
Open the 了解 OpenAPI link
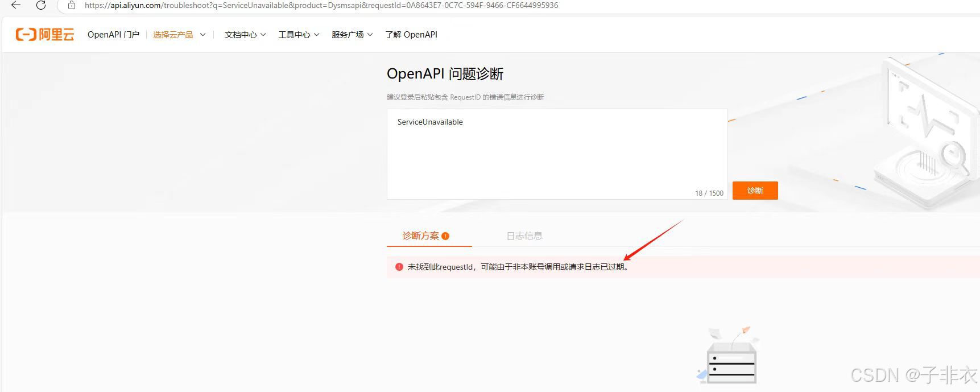click(411, 35)
